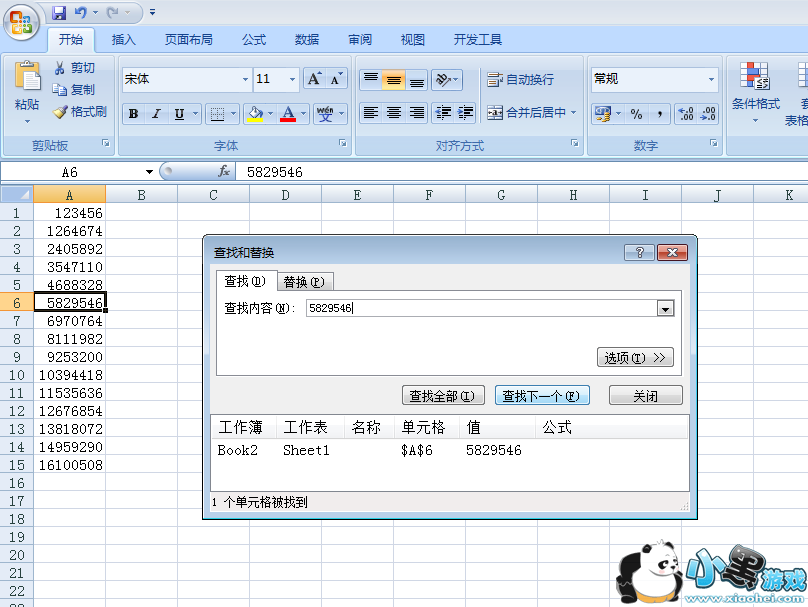
Task: Toggle middle vertical alignment
Action: [x=393, y=80]
